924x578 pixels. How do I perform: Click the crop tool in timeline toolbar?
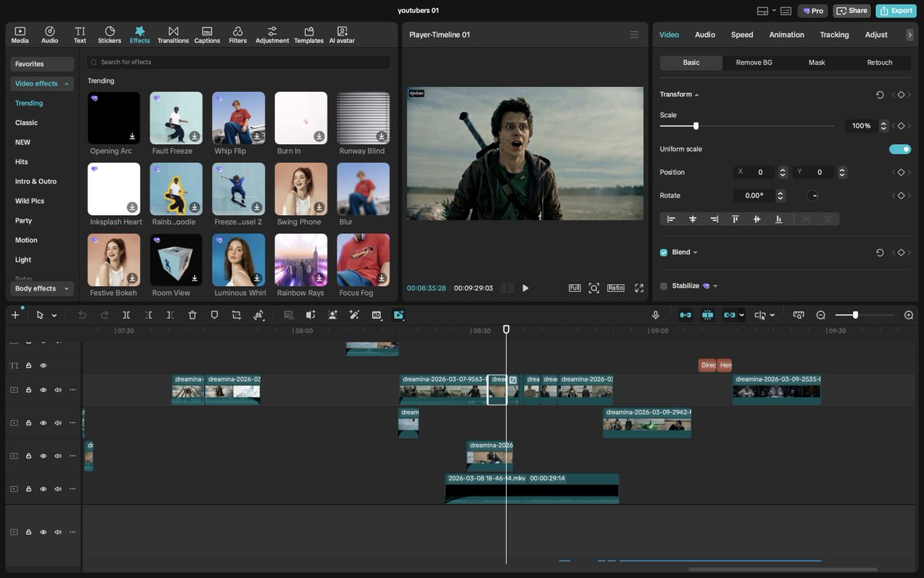click(x=236, y=315)
